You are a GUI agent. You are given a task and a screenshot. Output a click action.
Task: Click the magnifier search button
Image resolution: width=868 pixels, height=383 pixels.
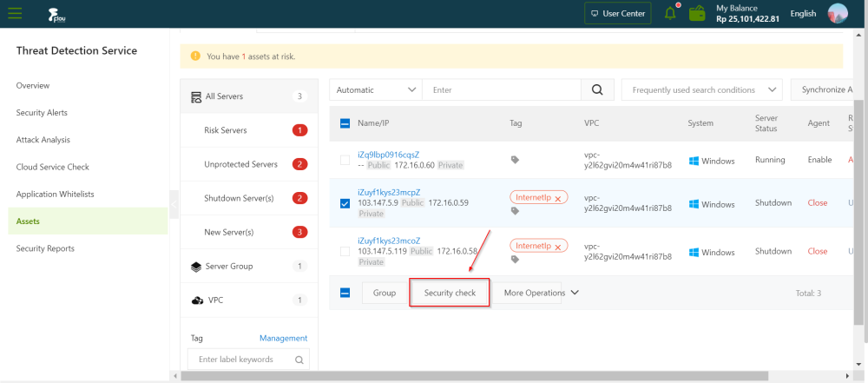click(596, 89)
